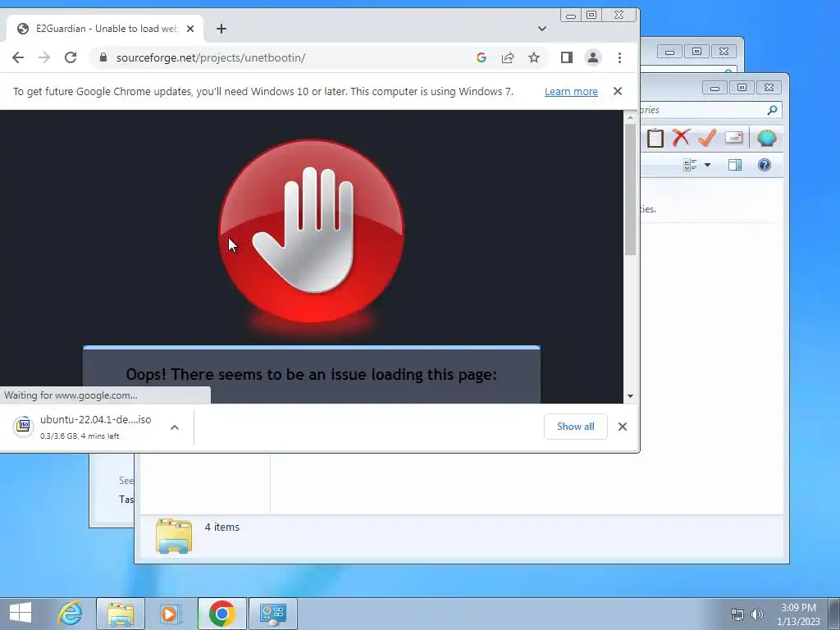Click the red stop-hand blocked image
840x630 pixels.
point(312,231)
